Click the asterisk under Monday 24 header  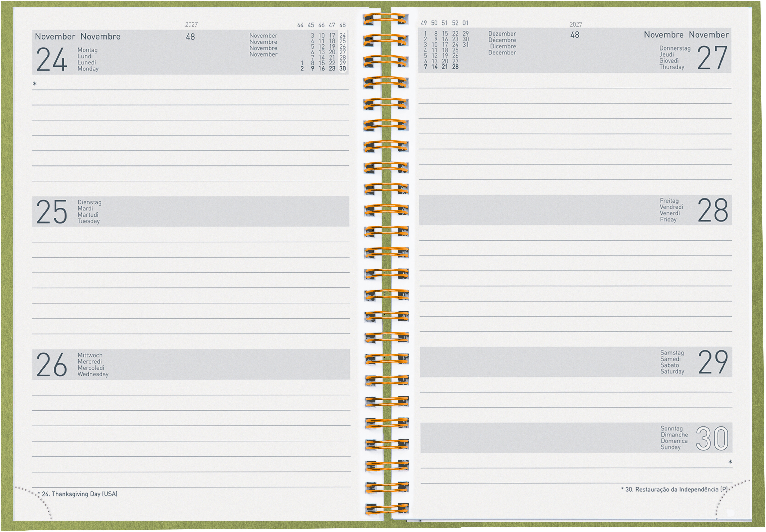pos(35,84)
